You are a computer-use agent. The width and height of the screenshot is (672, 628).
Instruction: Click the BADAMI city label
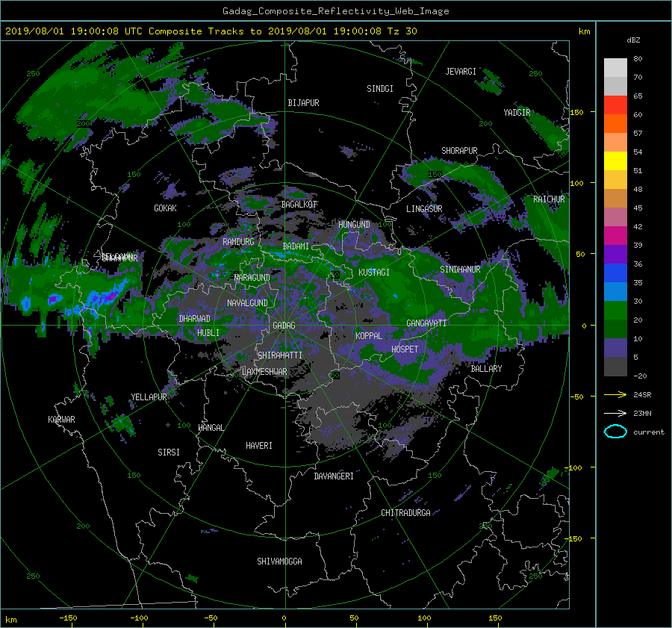296,246
